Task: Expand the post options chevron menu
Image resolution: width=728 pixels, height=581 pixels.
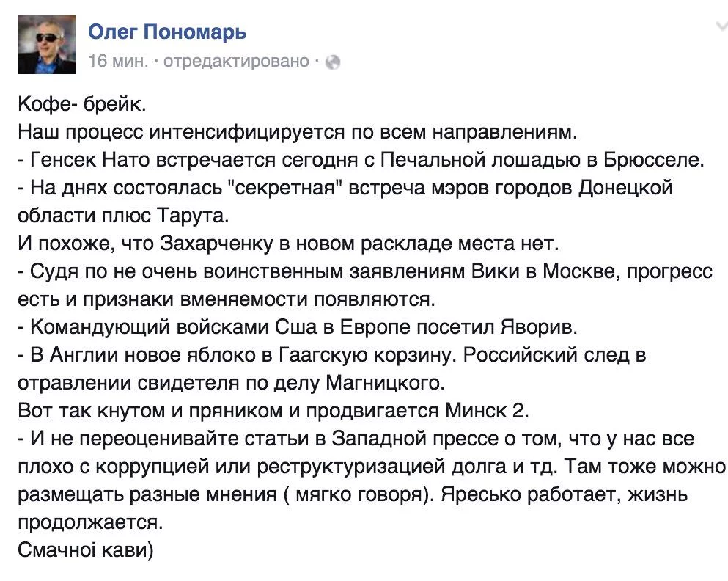Action: pos(720,28)
